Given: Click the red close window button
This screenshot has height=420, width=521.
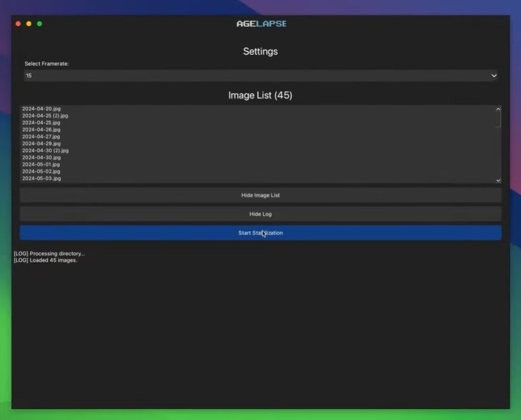Looking at the screenshot, I should tap(18, 23).
